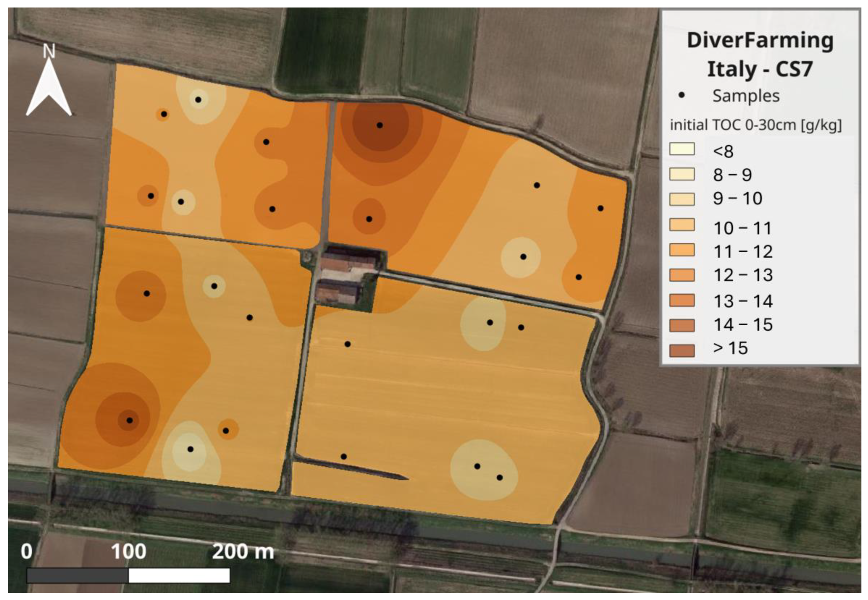Click sample point in darkest northern hotspot
The image size is (868, 600).
380,125
